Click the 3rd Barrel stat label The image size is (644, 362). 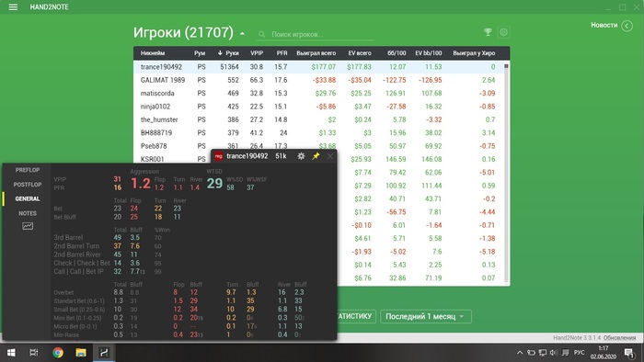68,237
